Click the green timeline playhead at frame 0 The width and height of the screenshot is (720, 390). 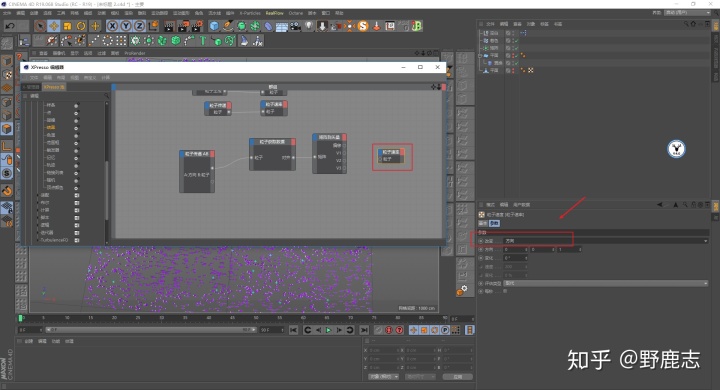(x=21, y=318)
